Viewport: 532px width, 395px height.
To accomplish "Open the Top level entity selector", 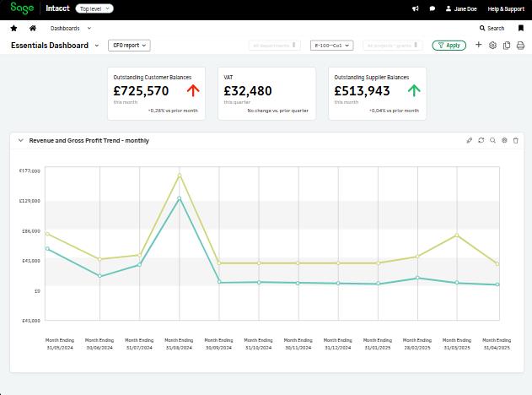I will click(94, 8).
